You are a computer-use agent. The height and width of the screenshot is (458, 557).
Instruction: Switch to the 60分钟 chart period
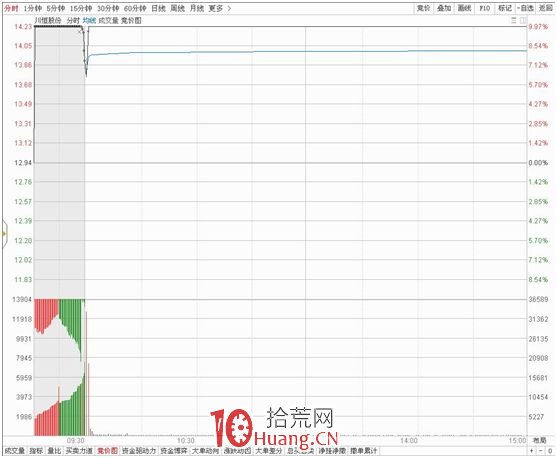coord(135,8)
